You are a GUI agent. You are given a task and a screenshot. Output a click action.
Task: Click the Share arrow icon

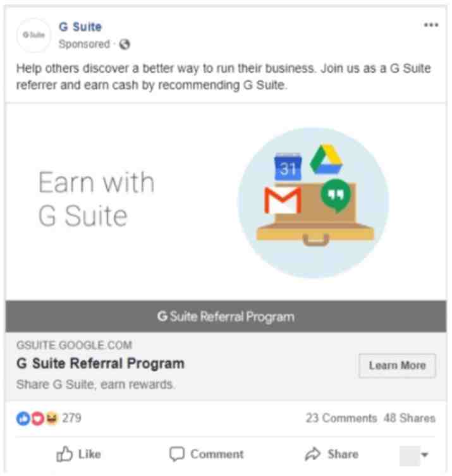(x=313, y=454)
